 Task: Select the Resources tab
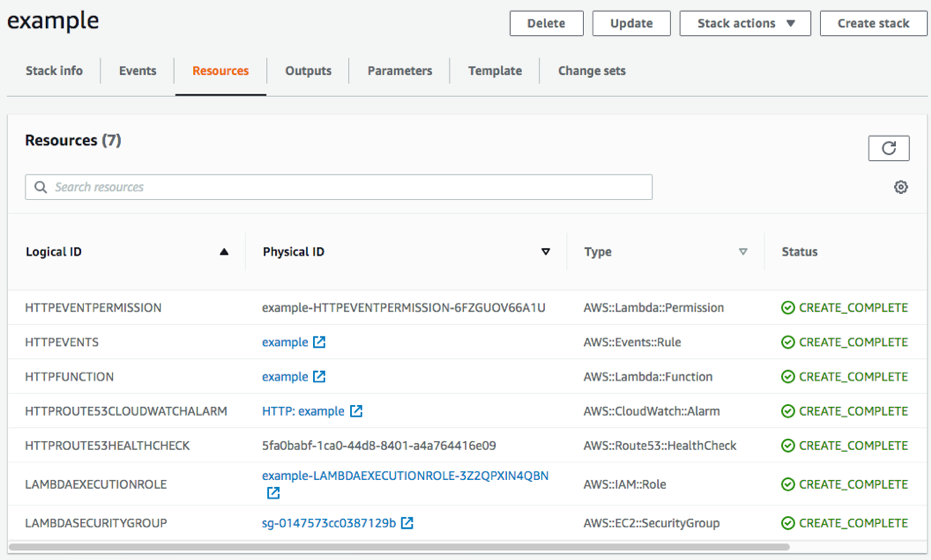[x=220, y=71]
